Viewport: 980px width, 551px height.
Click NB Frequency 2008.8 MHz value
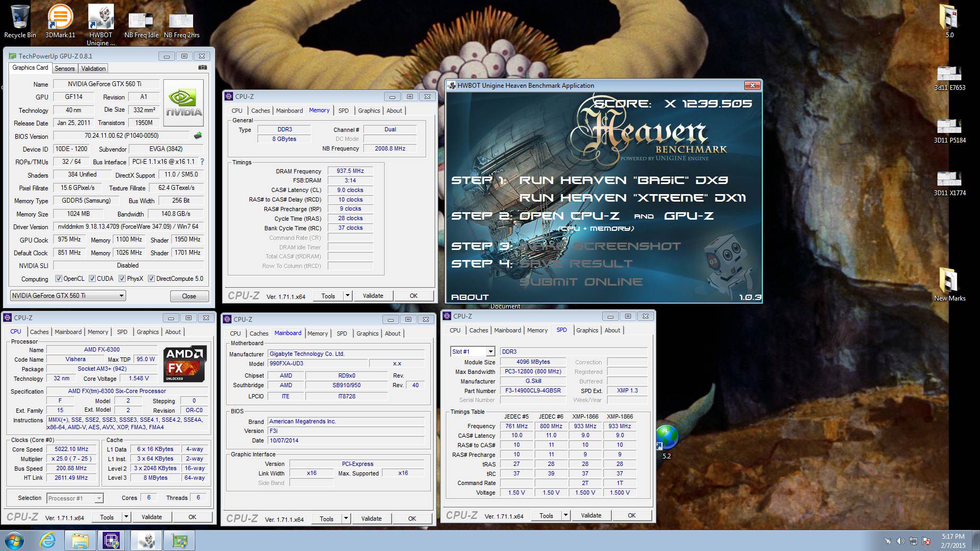390,148
